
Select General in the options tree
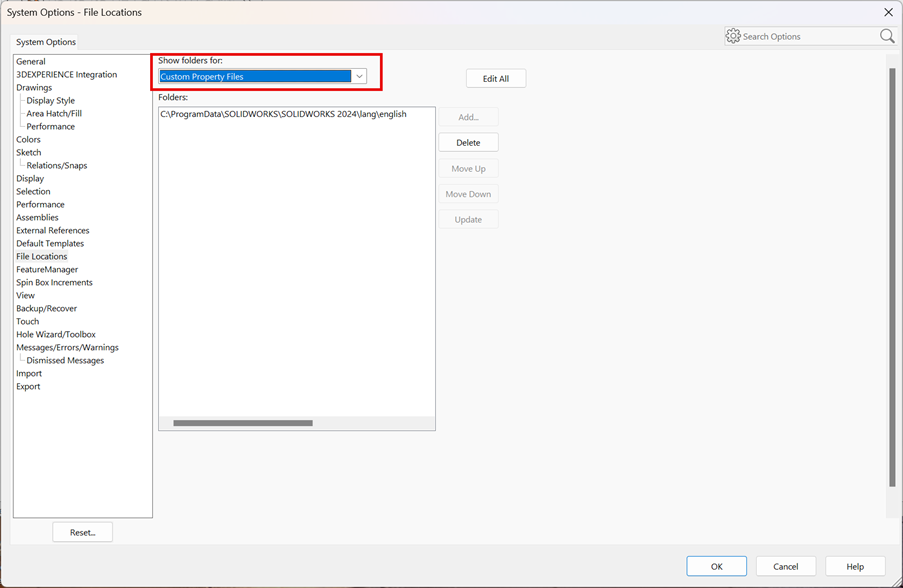[31, 62]
